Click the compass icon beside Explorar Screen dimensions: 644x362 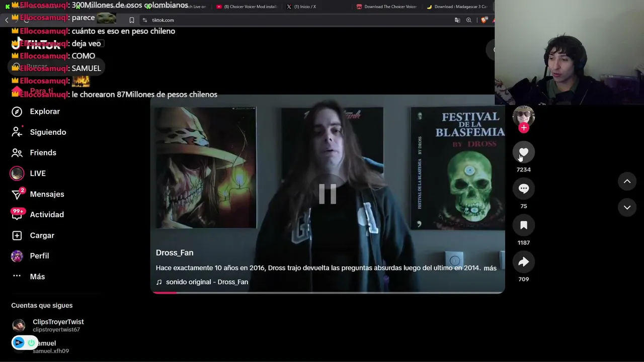(17, 112)
